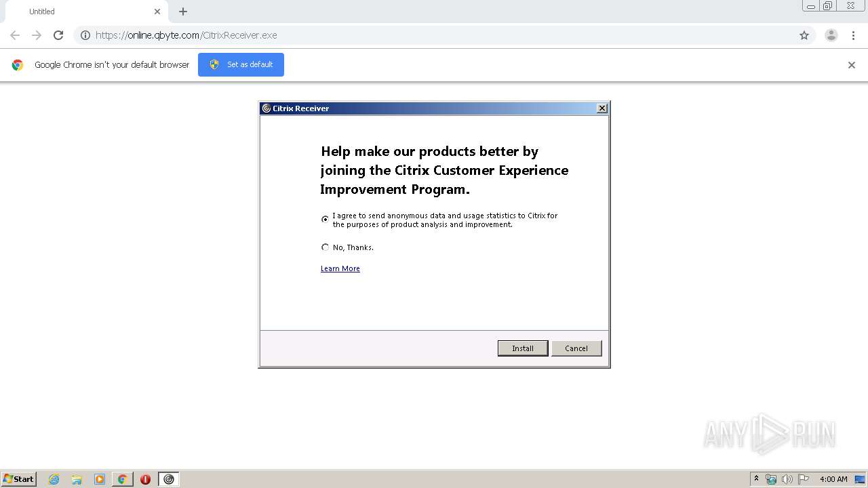The image size is (868, 488).
Task: Show hidden system tray icons
Action: (757, 479)
